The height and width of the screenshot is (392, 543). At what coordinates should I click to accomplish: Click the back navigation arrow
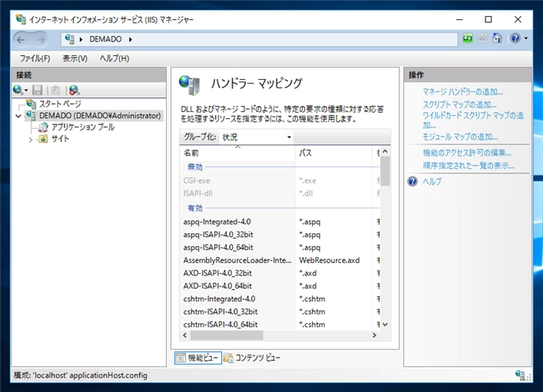(21, 39)
